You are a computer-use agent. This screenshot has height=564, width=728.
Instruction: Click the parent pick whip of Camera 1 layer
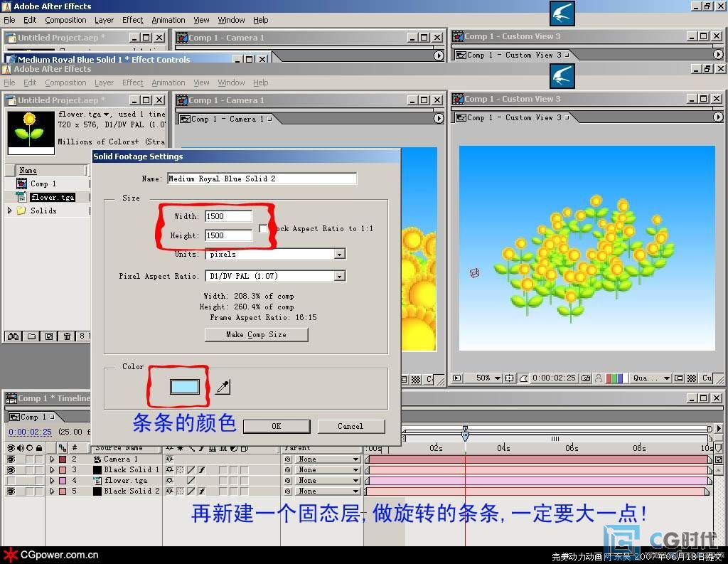(288, 459)
